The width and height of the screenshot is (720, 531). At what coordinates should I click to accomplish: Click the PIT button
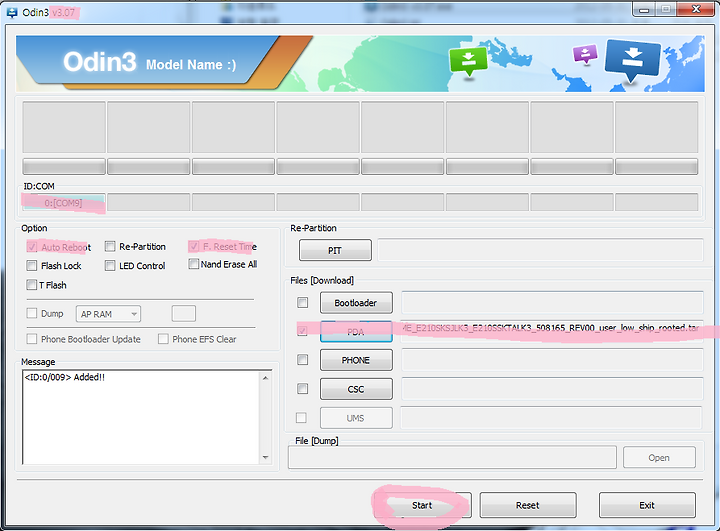[x=335, y=250]
